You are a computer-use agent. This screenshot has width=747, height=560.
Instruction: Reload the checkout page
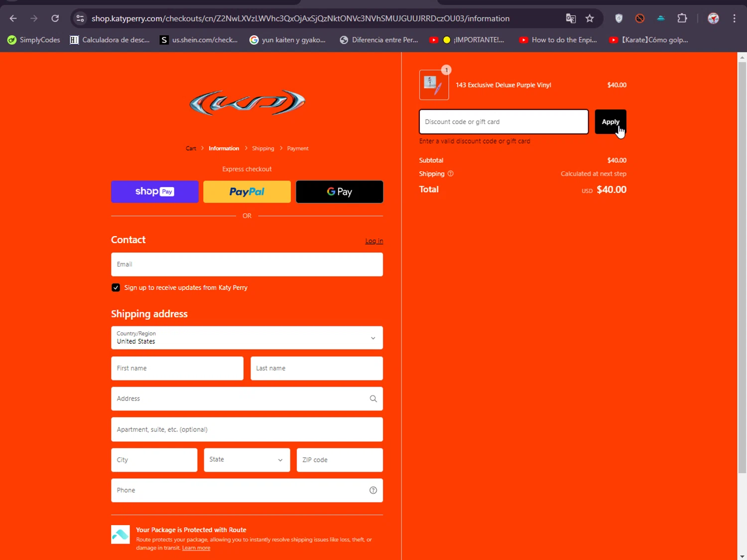55,18
